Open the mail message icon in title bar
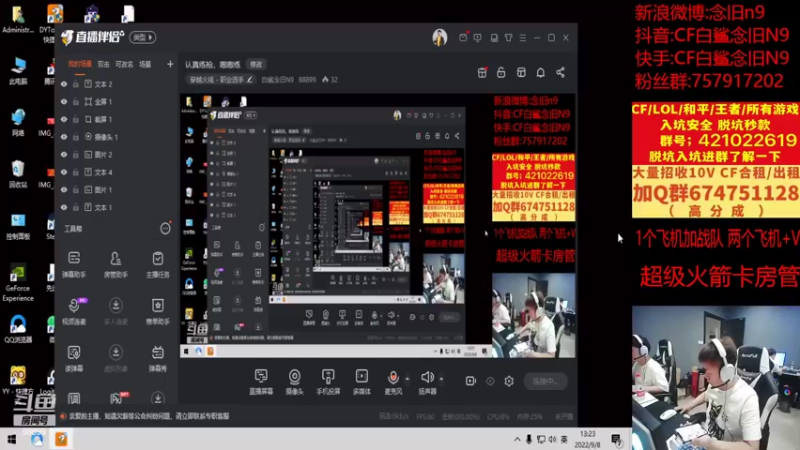This screenshot has height=450, width=800. point(463,37)
